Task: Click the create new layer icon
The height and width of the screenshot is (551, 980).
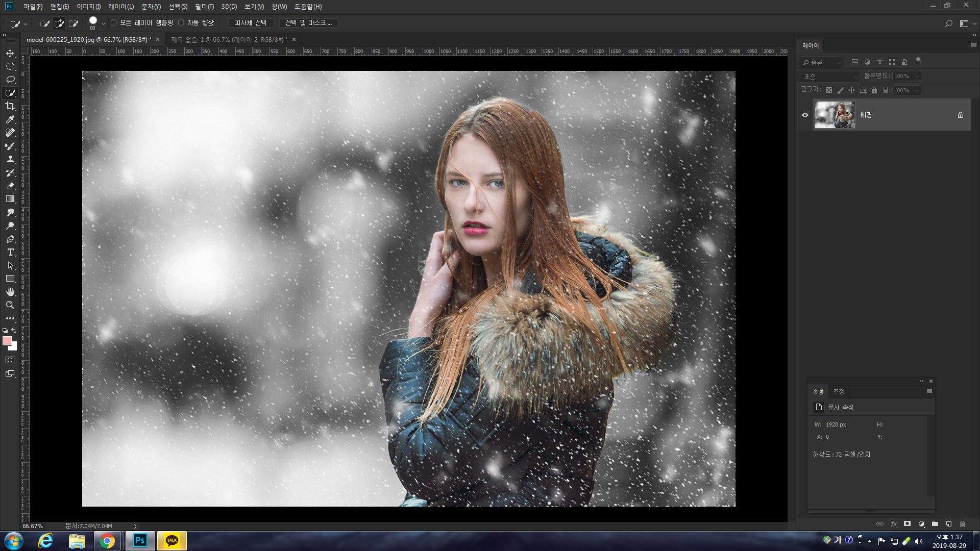Action: pos(949,524)
